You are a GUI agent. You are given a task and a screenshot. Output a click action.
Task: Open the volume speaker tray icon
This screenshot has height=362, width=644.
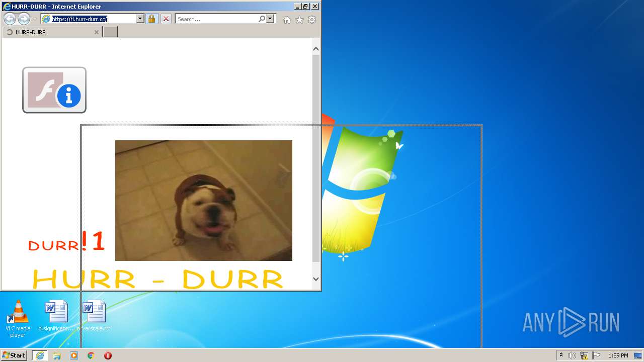click(x=572, y=355)
